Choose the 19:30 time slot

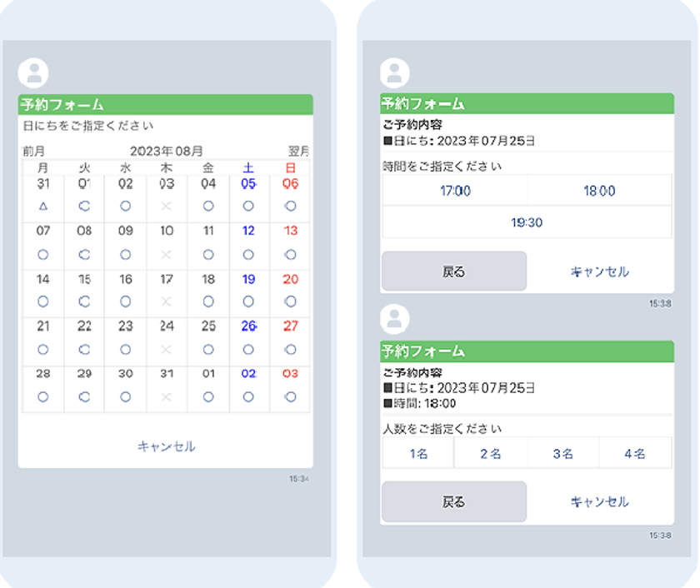pyautogui.click(x=527, y=222)
